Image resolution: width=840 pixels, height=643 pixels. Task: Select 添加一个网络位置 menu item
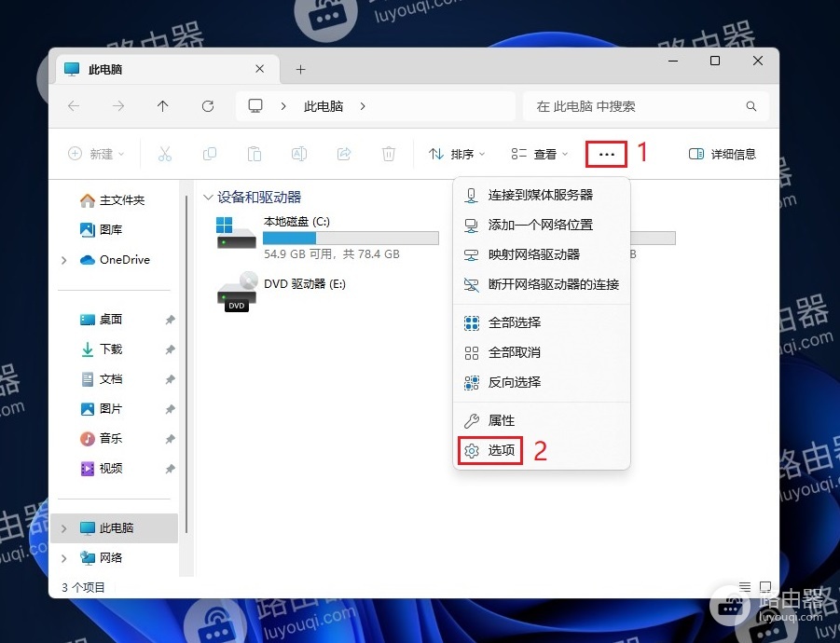click(541, 225)
